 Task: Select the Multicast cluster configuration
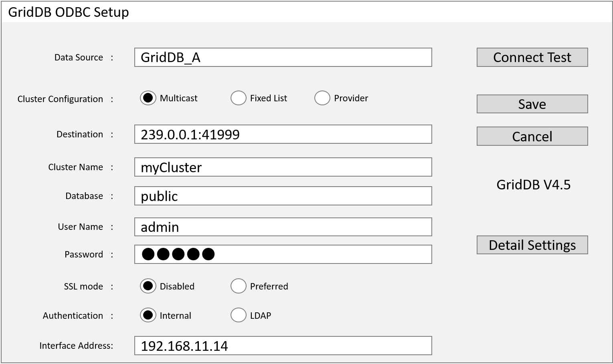[x=148, y=98]
